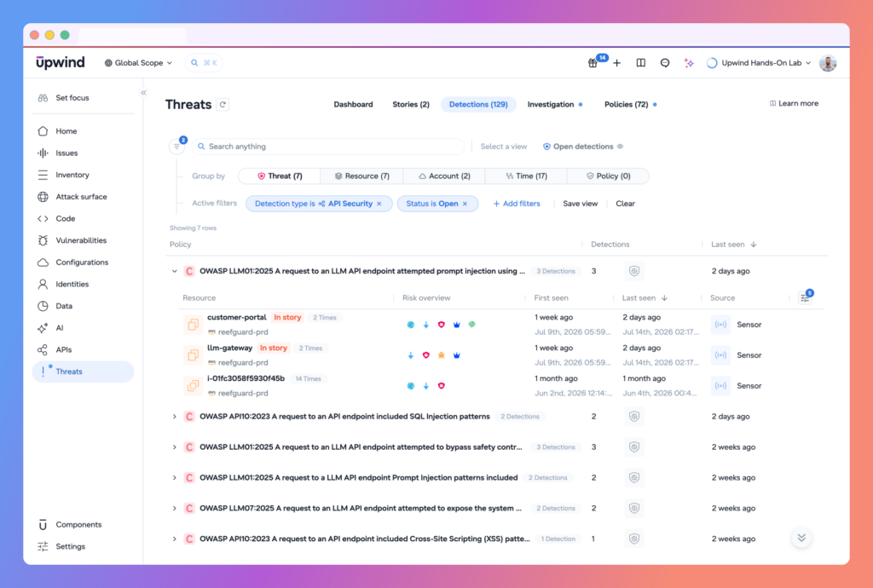Group by Threat (7)

tap(280, 176)
